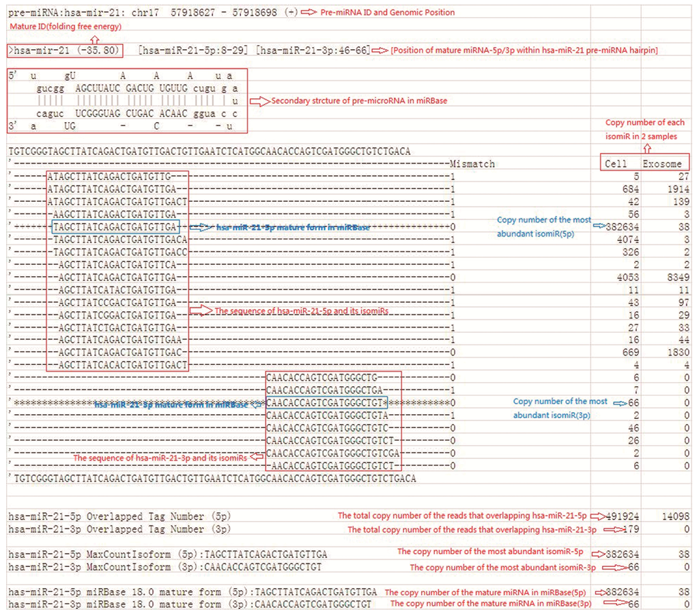Click Exosome count 8349
Viewport: 699px width, 616px height.
678,278
